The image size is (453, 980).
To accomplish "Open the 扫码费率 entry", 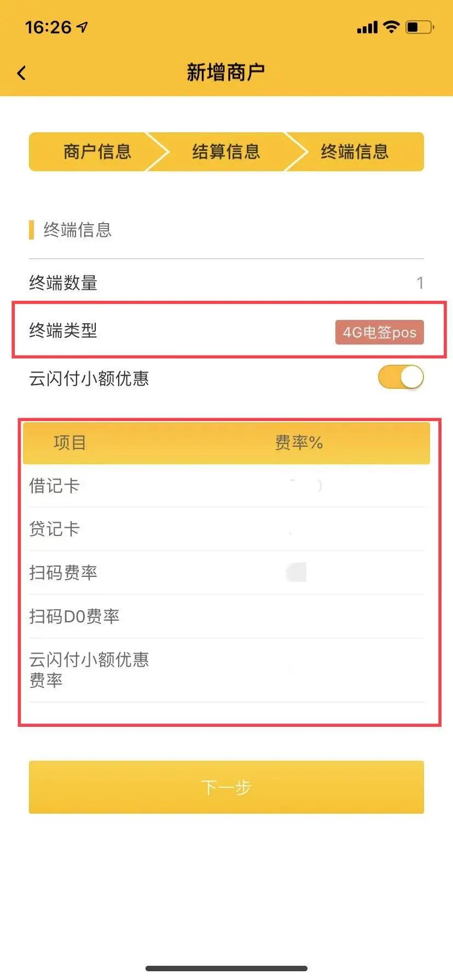I will [226, 573].
